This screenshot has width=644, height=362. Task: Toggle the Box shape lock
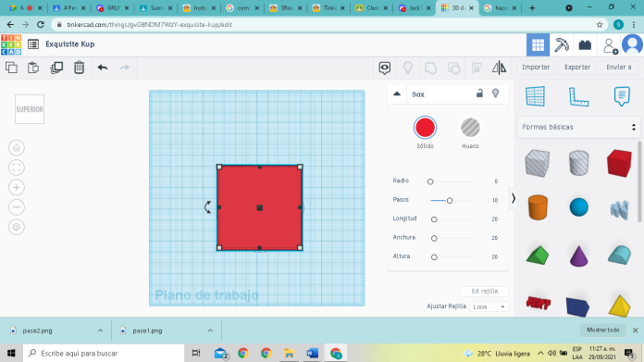pos(479,94)
